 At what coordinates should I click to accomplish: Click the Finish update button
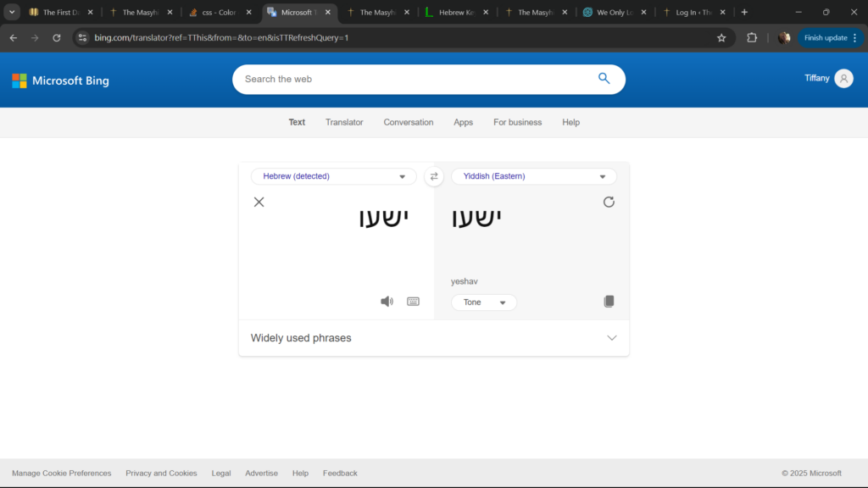pos(825,38)
